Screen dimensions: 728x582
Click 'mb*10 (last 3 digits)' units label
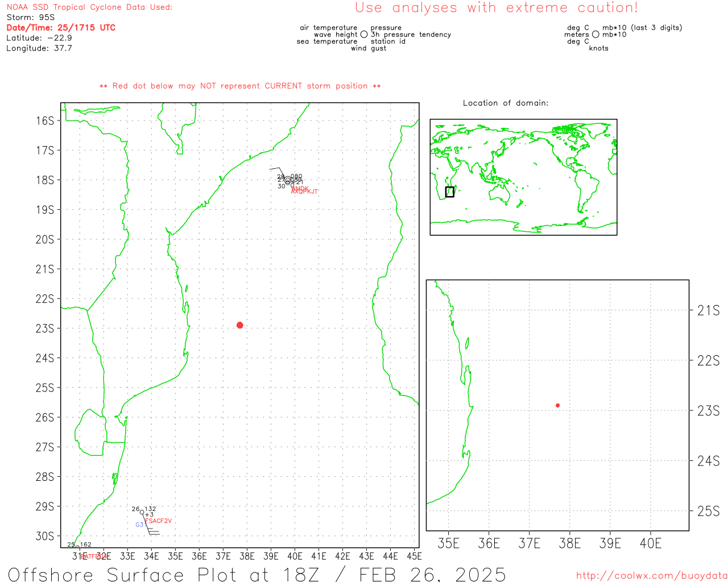click(642, 28)
